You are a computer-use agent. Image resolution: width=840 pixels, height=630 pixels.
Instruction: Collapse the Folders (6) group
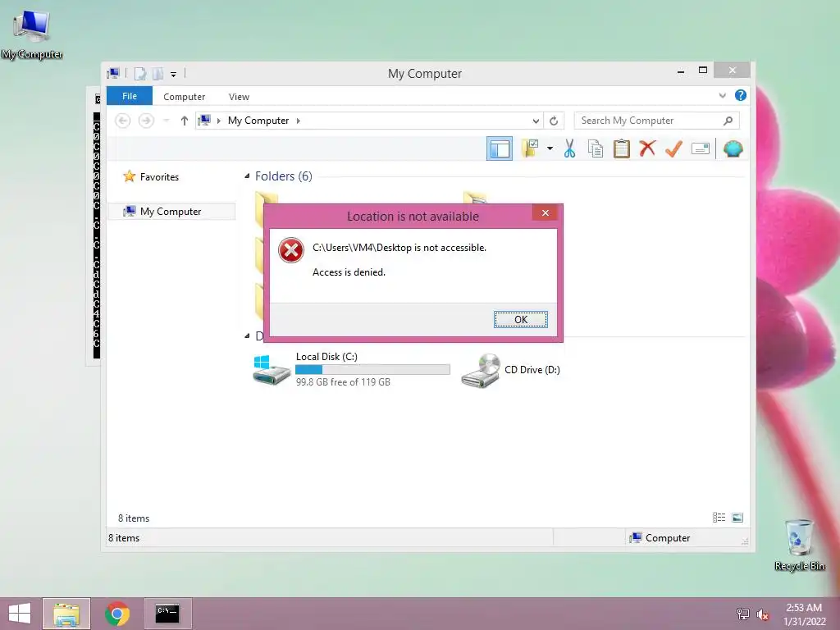coord(247,176)
